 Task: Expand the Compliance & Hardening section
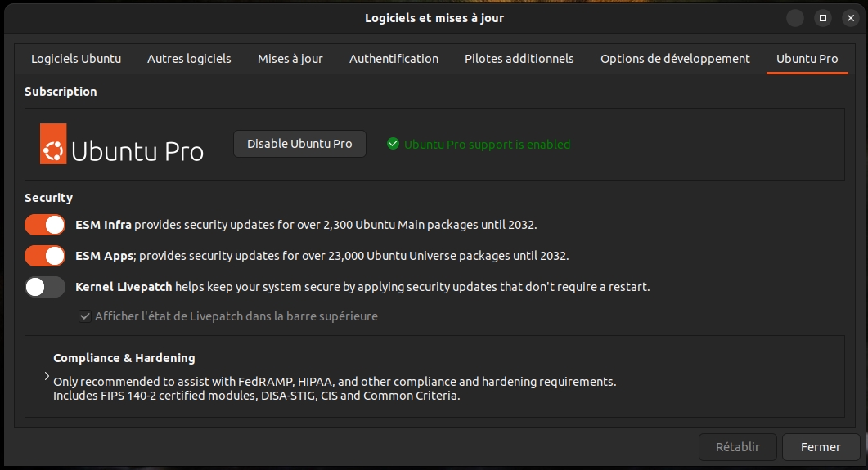[47, 376]
